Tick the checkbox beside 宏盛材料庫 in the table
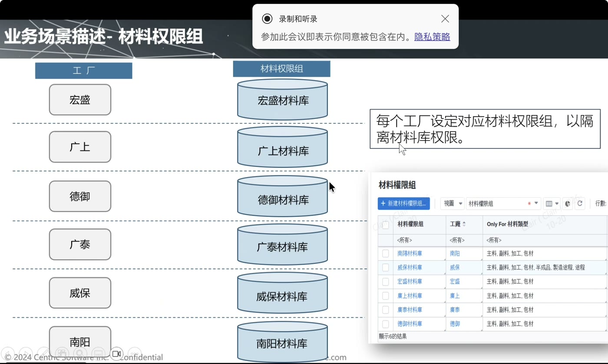 (385, 282)
